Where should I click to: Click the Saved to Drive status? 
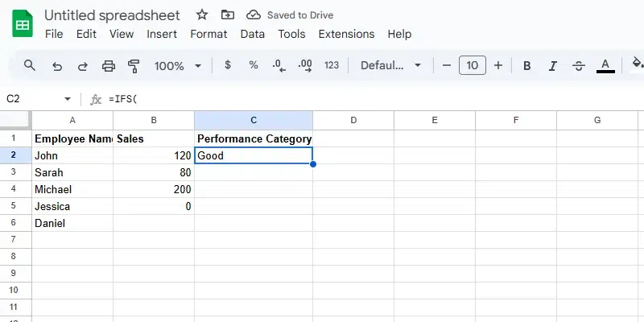click(x=290, y=15)
